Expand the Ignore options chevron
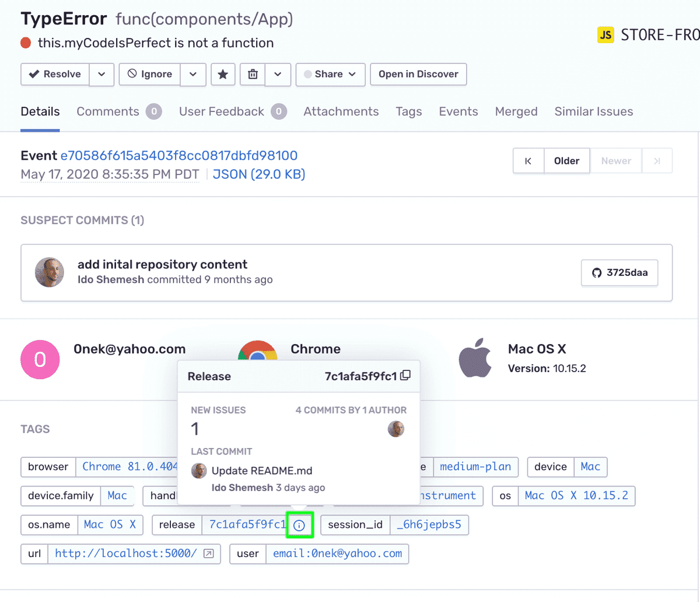Screen dimensions: 700x602 coord(193,74)
